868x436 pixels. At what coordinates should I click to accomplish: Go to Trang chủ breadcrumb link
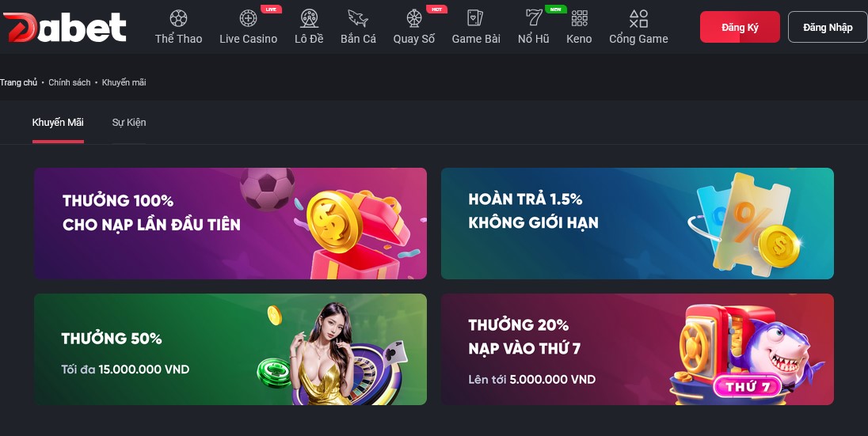coord(18,82)
